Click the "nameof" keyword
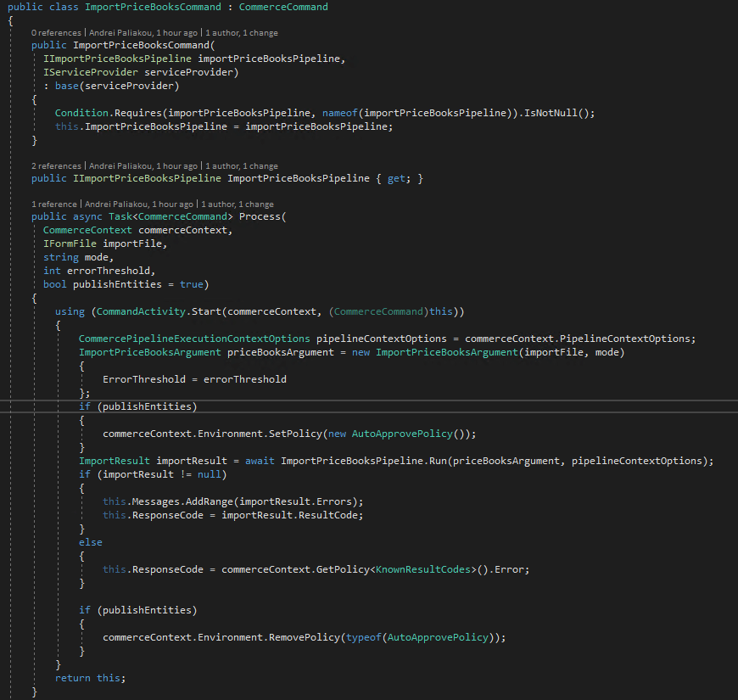Image resolution: width=738 pixels, height=700 pixels. (x=340, y=113)
